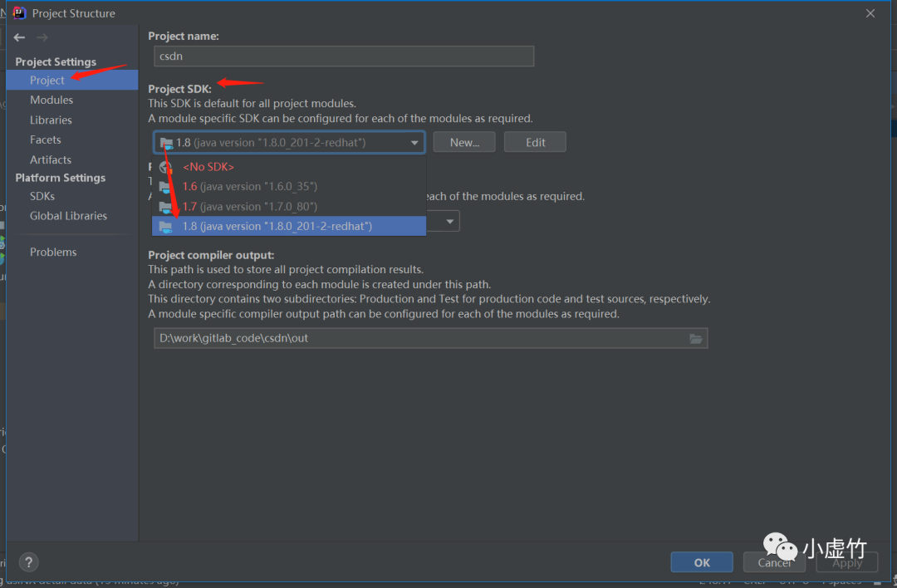The image size is (897, 588).
Task: Select 1.8 redhat SDK in the list
Action: pyautogui.click(x=277, y=226)
